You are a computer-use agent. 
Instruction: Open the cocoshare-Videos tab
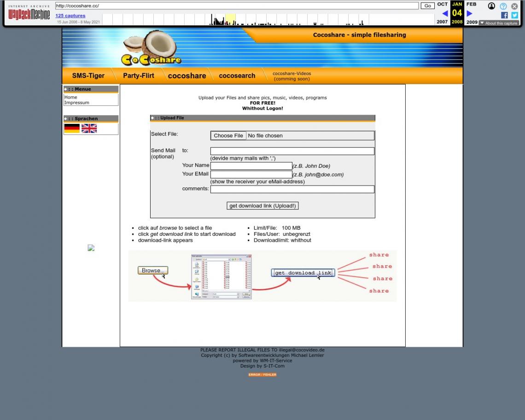292,76
